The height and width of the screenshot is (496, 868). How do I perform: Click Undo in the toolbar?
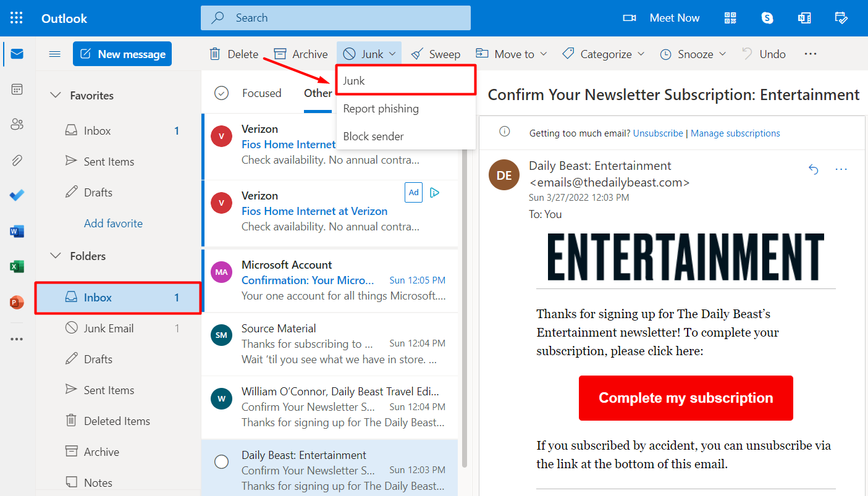(x=764, y=54)
